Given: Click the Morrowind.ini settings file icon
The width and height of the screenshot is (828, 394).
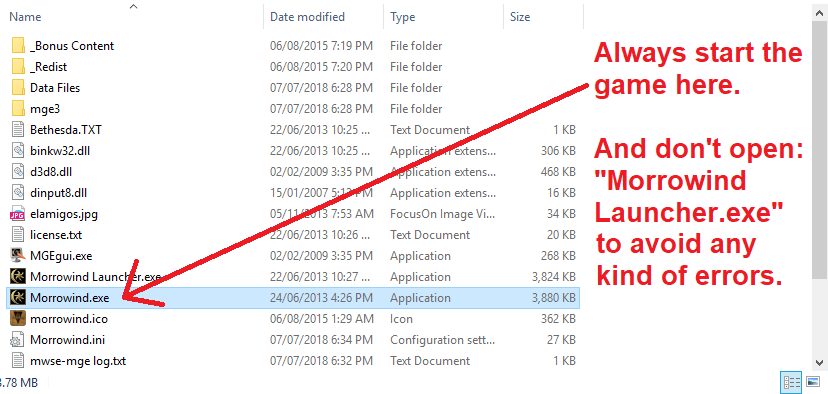Looking at the screenshot, I should tap(18, 340).
